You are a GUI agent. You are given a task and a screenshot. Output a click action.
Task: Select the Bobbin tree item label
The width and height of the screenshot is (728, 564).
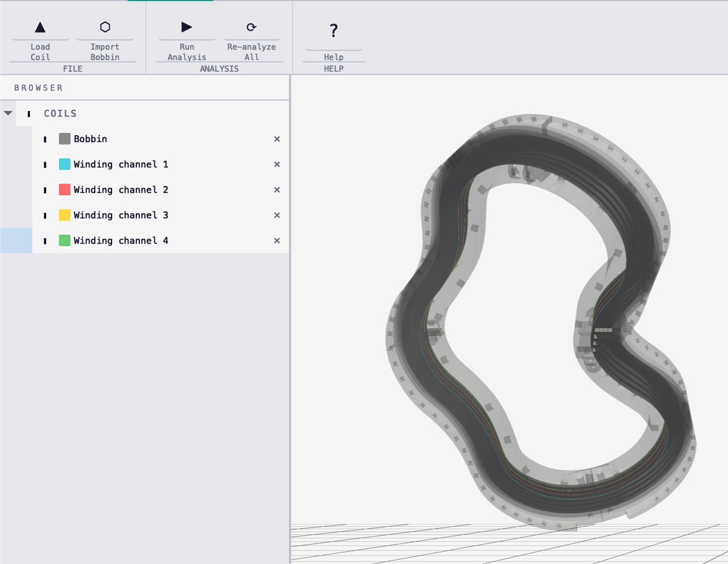pyautogui.click(x=90, y=139)
